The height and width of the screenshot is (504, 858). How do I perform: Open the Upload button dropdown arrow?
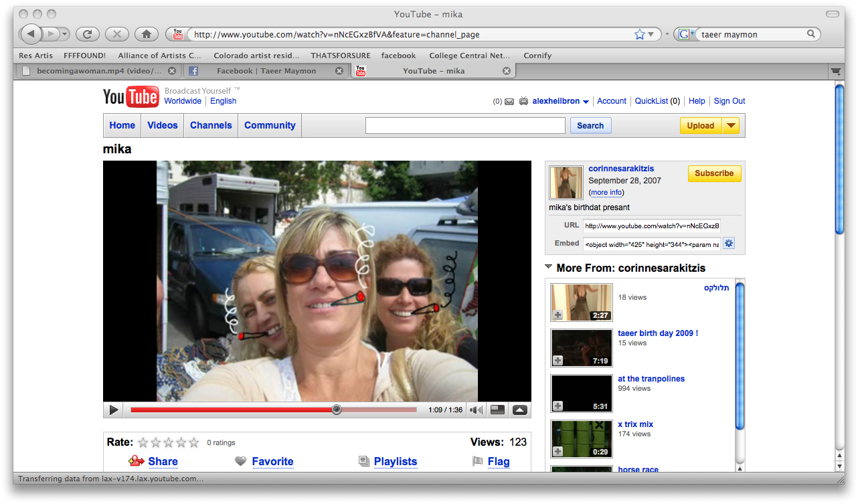point(731,125)
